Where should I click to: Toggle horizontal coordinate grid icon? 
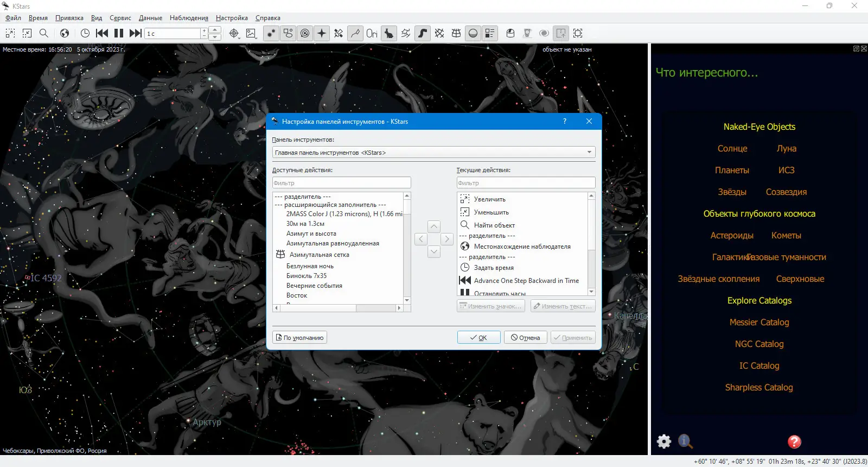point(456,33)
